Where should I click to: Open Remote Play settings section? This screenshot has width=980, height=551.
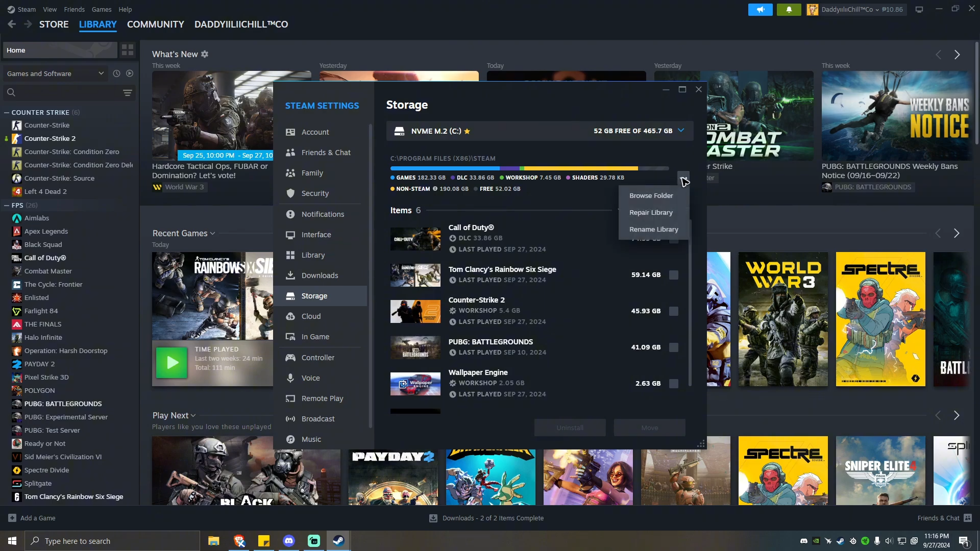point(322,398)
